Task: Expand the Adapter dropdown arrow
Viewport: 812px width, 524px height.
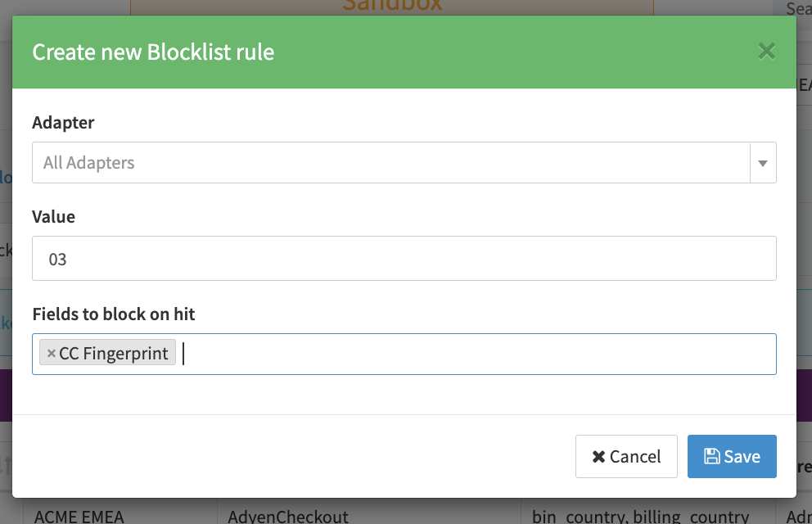Action: [763, 163]
